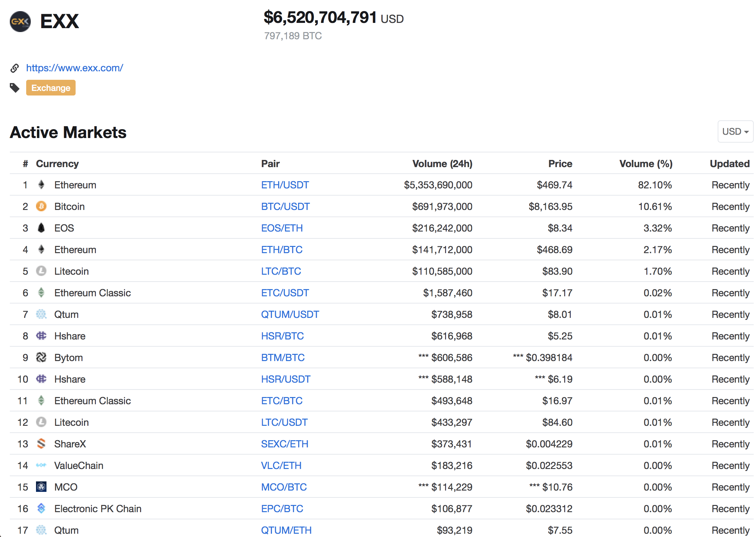Click the Volume (24h) column header
Screen dimensions: 756x537
pyautogui.click(x=442, y=164)
